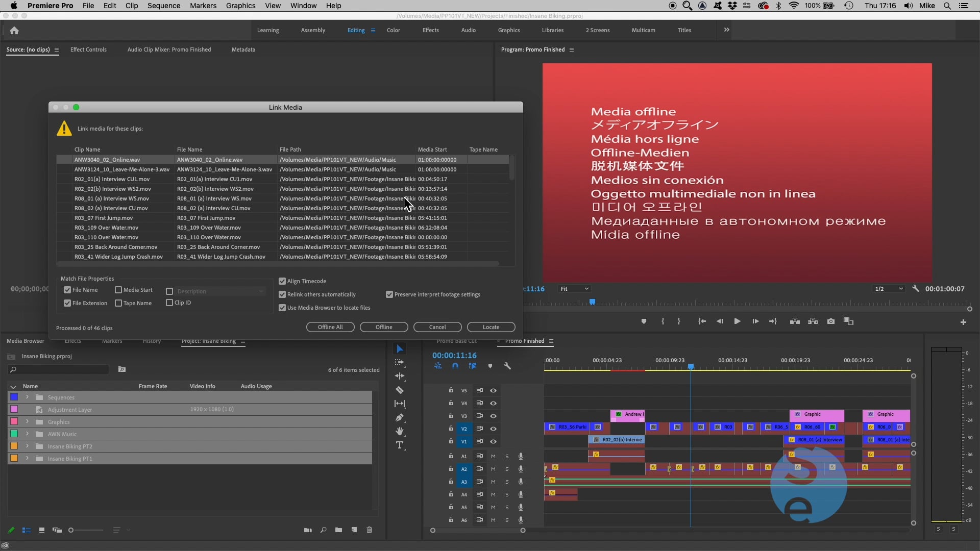Image resolution: width=980 pixels, height=551 pixels.
Task: Export frame with camera icon
Action: (x=831, y=321)
